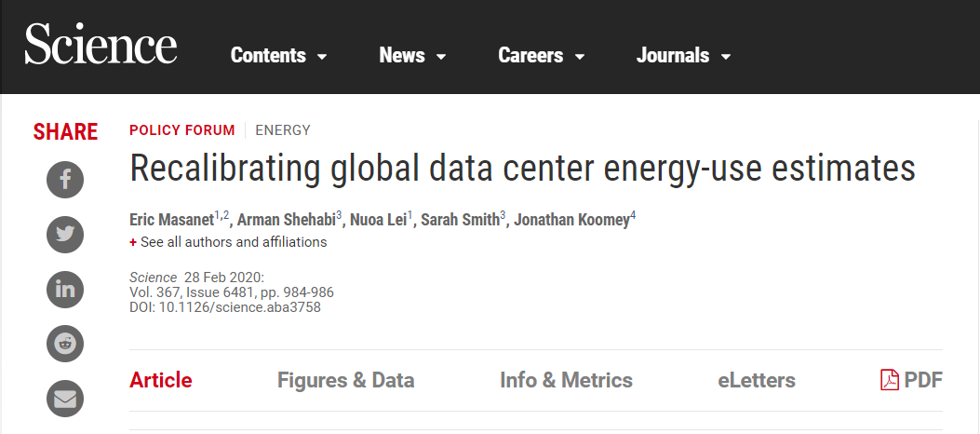Image resolution: width=980 pixels, height=434 pixels.
Task: Share article on LinkedIn
Action: [x=65, y=290]
